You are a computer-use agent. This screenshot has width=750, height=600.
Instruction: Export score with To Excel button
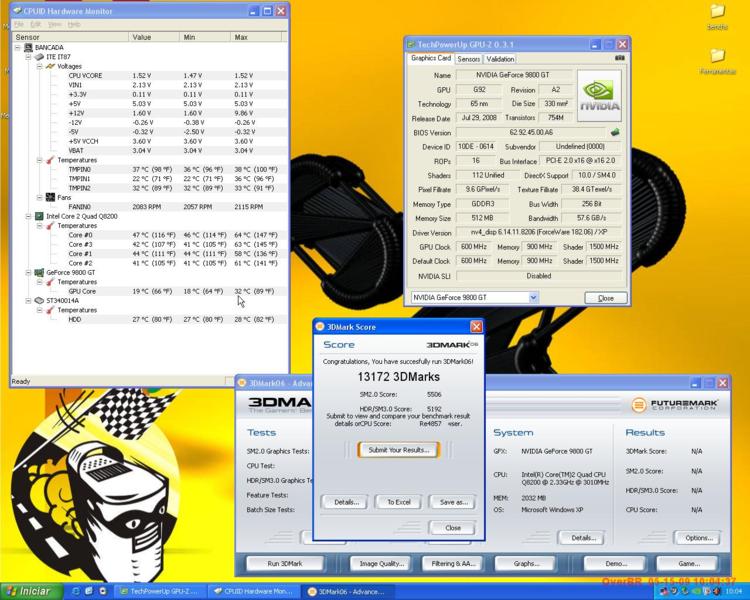coord(399,502)
